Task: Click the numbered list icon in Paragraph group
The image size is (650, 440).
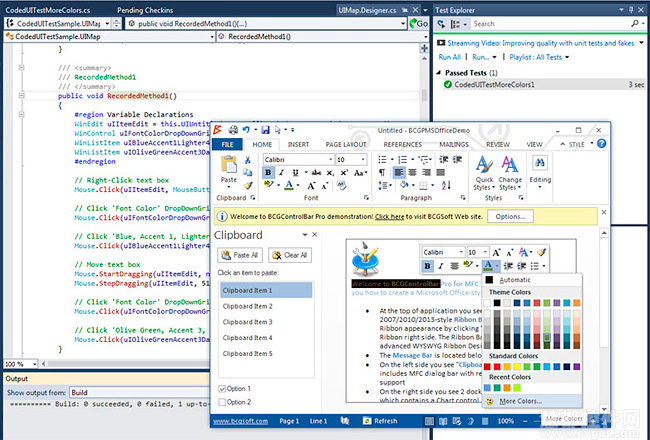Action: click(402, 160)
